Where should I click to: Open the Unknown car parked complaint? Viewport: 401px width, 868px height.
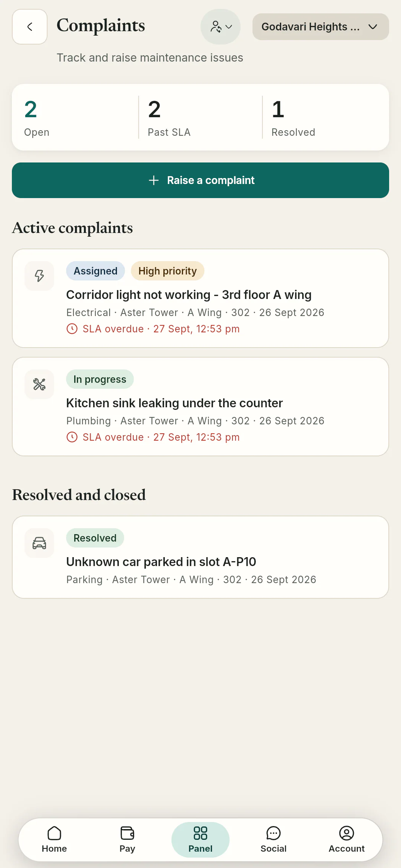tap(200, 557)
